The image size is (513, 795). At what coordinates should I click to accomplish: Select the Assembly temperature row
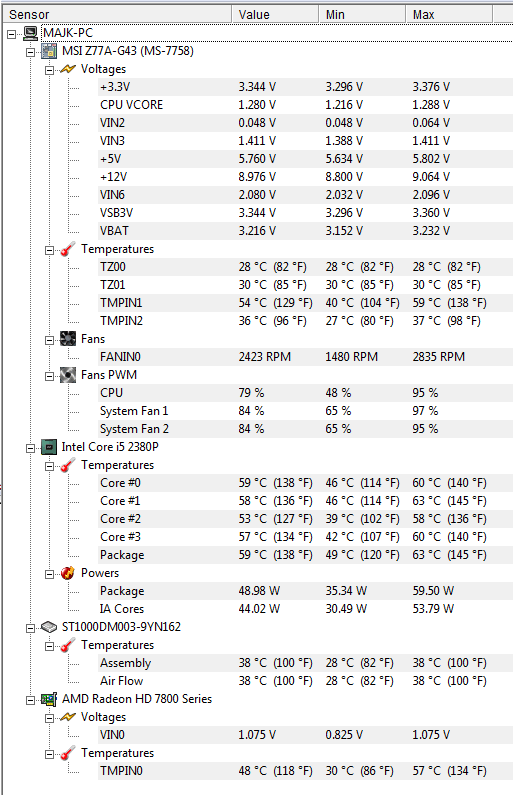305,663
